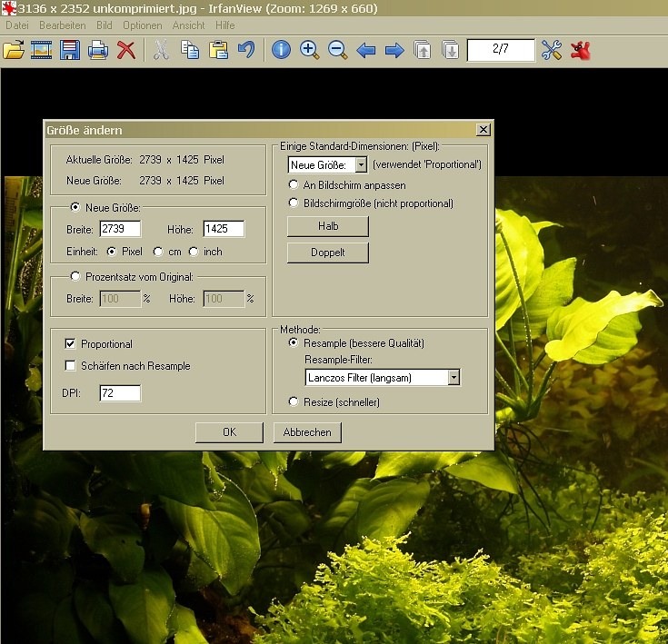Viewport: 668px width, 644px height.
Task: Click the red X Delete icon
Action: click(x=126, y=50)
